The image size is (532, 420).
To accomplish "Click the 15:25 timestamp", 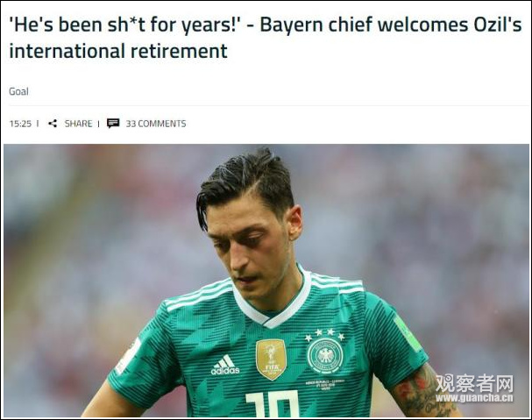I will pos(20,124).
